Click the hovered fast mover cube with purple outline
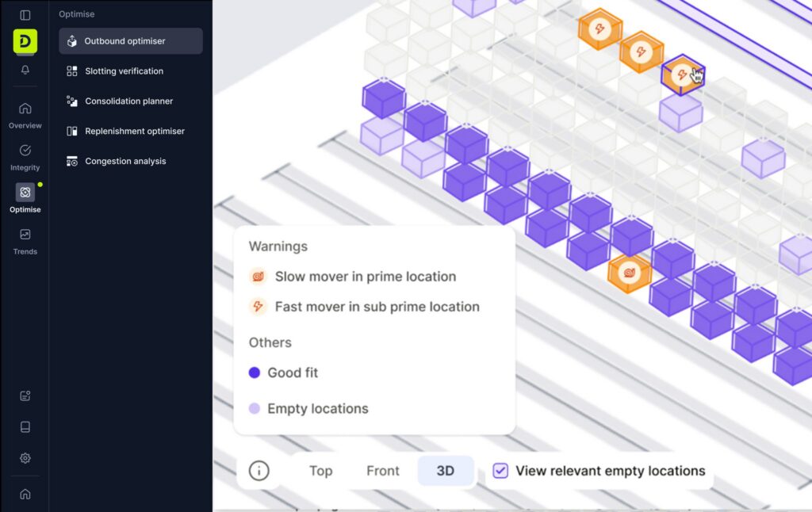This screenshot has height=512, width=812. pyautogui.click(x=683, y=75)
